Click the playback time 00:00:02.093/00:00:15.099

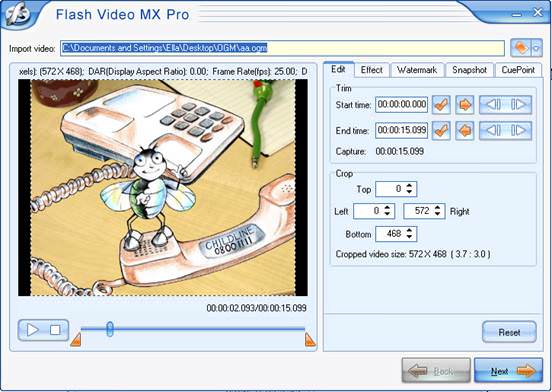256,308
